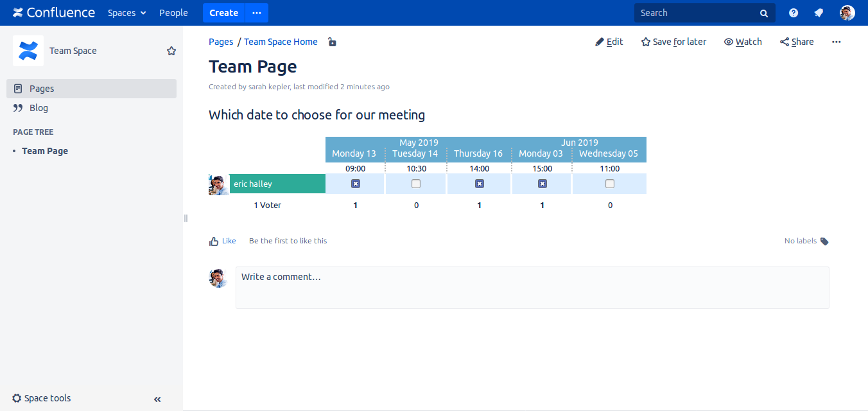868x411 pixels.
Task: Open Blog in the sidebar
Action: (39, 108)
